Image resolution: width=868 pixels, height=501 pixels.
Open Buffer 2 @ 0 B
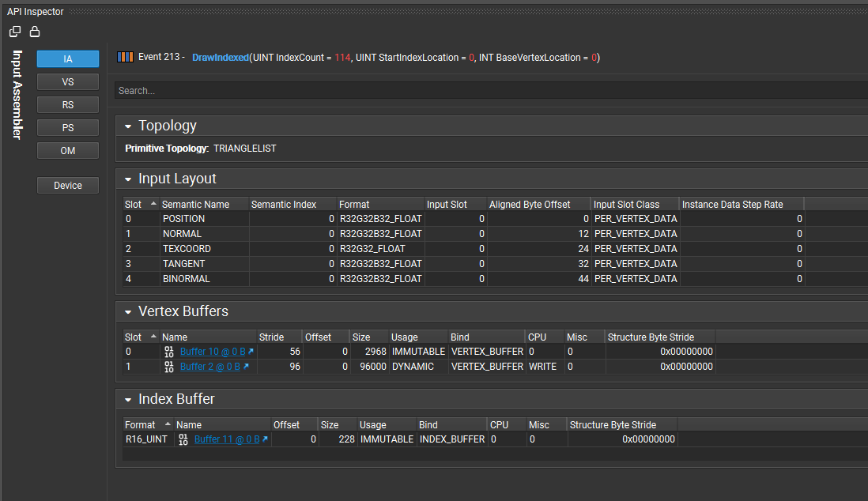coord(211,366)
